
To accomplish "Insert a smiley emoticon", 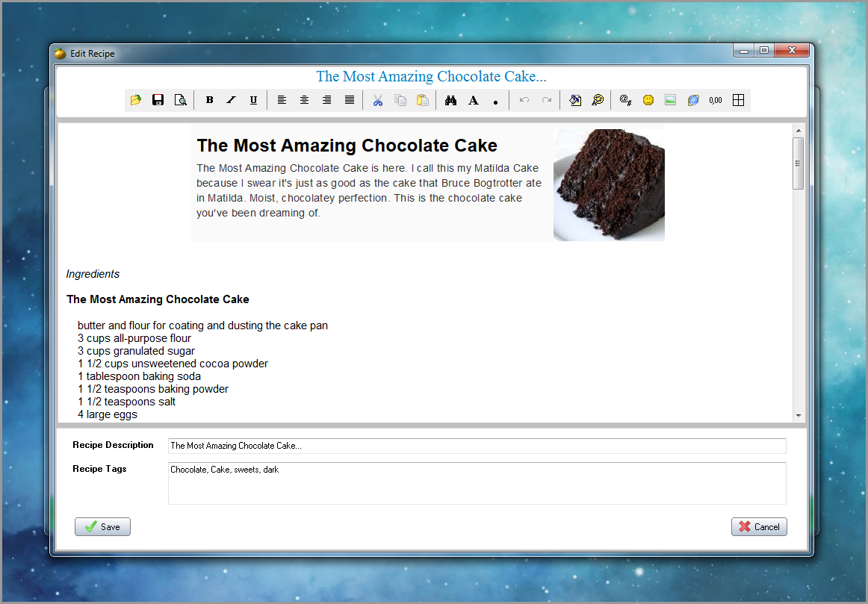I will [x=648, y=100].
